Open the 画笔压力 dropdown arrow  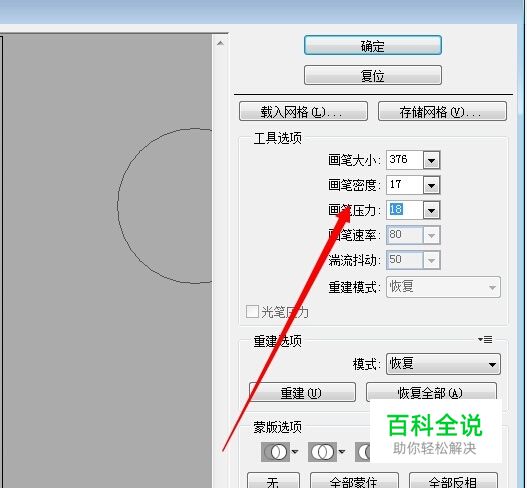(x=432, y=210)
